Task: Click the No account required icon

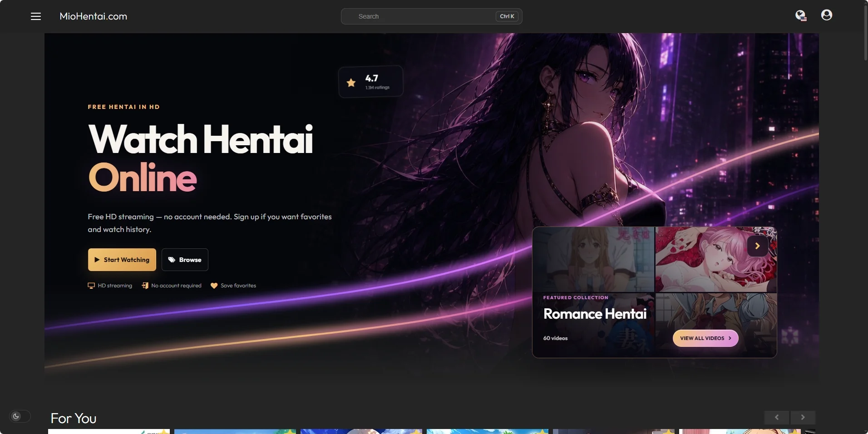Action: 145,286
